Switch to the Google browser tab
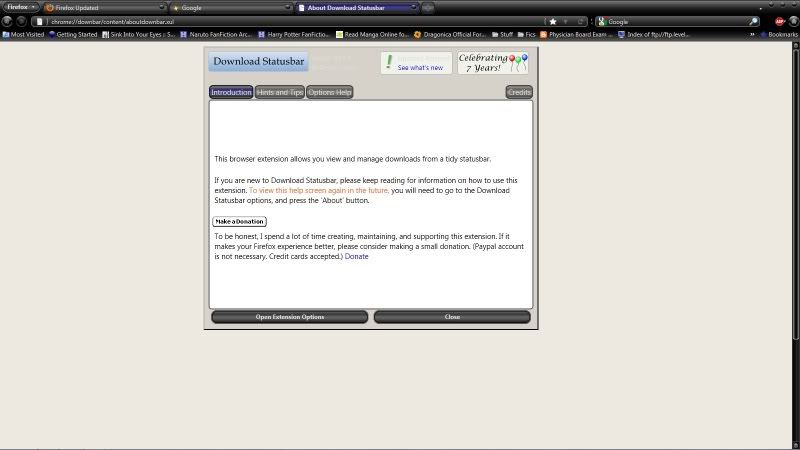The image size is (800, 450). tap(231, 8)
